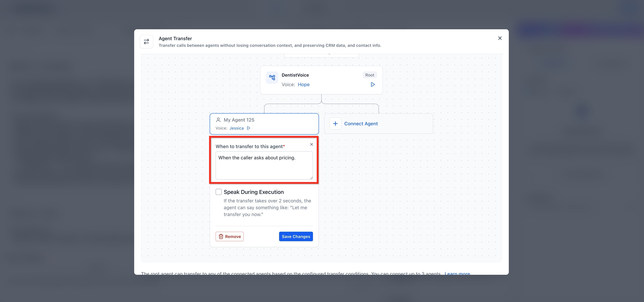Enable Speak During Execution checkbox
This screenshot has width=644, height=302.
(x=218, y=192)
